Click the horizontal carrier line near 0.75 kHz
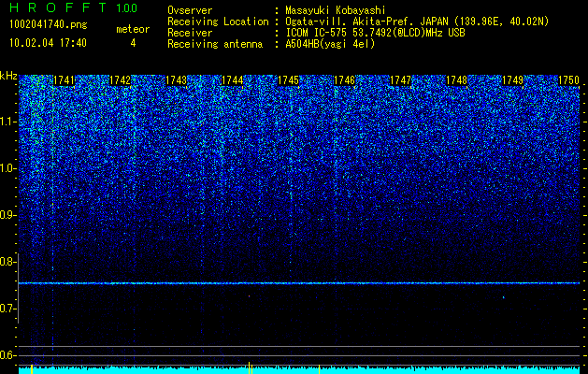The image size is (588, 374). [299, 283]
